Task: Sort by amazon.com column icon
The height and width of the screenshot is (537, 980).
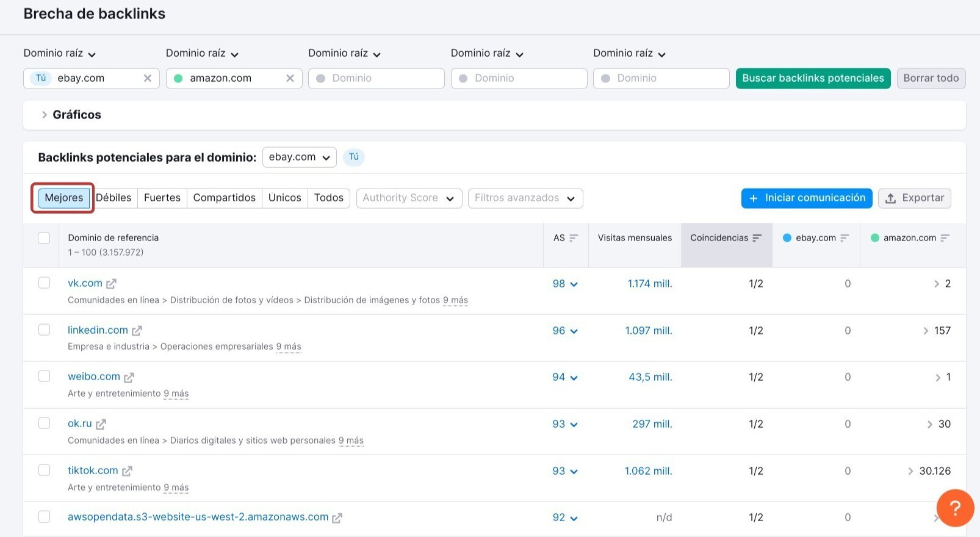Action: point(945,238)
